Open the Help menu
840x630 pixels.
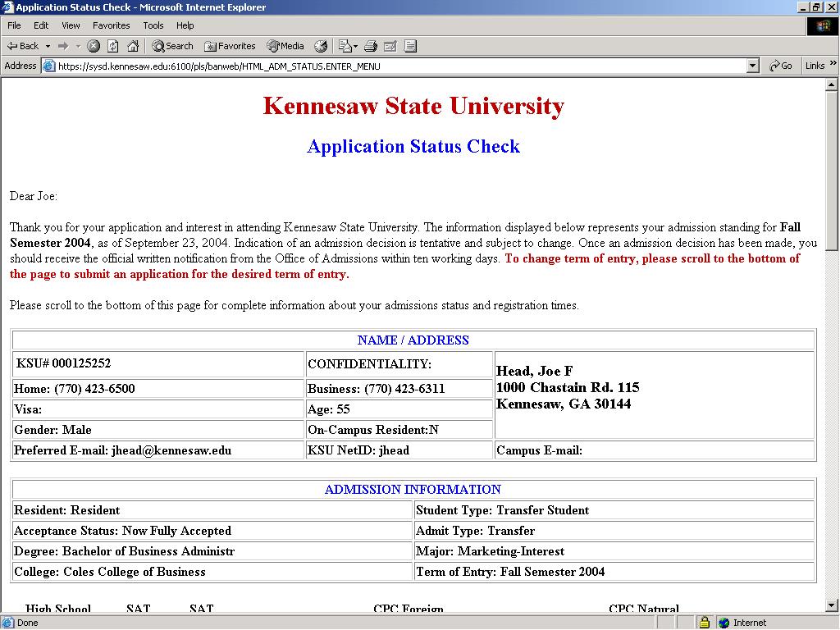pyautogui.click(x=185, y=25)
